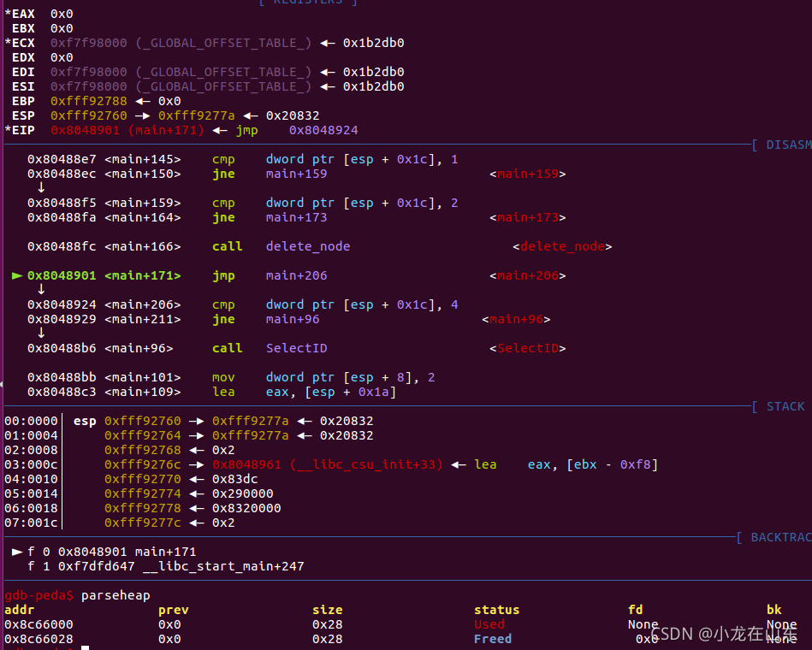
Task: Click the <main+159> jump target annotation
Action: tap(528, 174)
